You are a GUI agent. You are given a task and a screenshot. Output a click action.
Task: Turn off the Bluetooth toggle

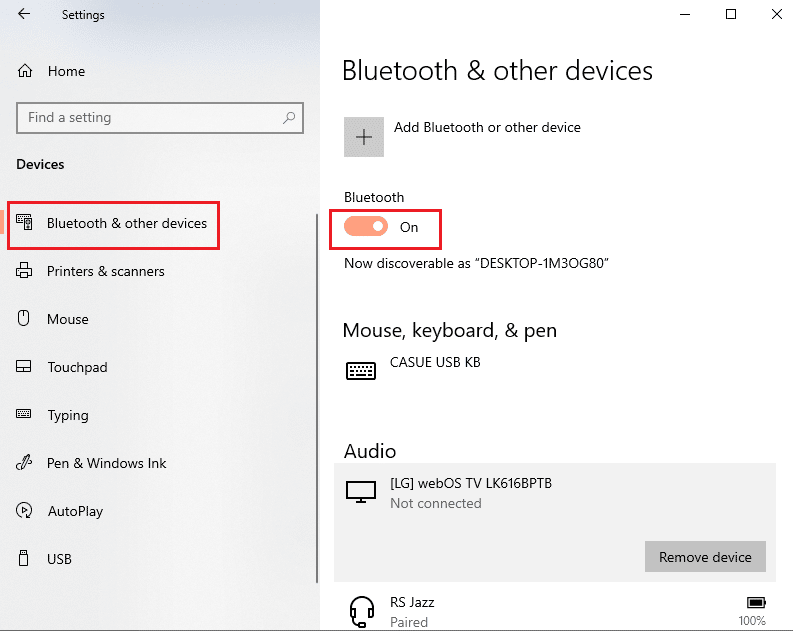(366, 227)
